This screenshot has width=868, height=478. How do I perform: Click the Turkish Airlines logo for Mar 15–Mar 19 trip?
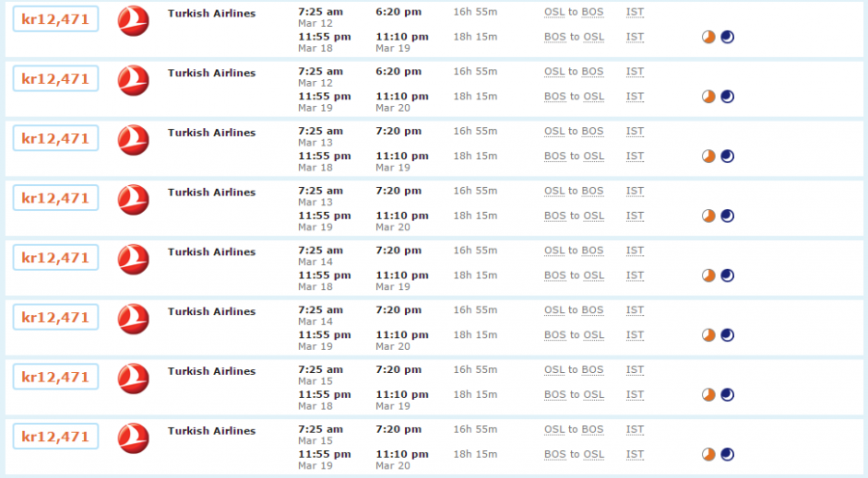coord(133,438)
